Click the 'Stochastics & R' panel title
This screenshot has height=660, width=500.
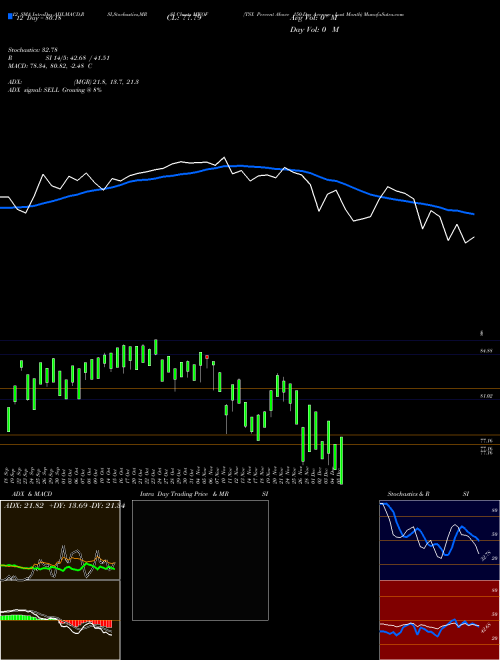408,494
